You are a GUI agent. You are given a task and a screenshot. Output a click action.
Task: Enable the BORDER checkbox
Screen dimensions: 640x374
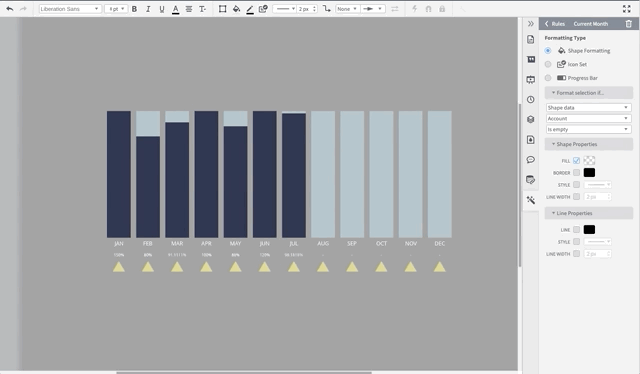click(x=576, y=173)
